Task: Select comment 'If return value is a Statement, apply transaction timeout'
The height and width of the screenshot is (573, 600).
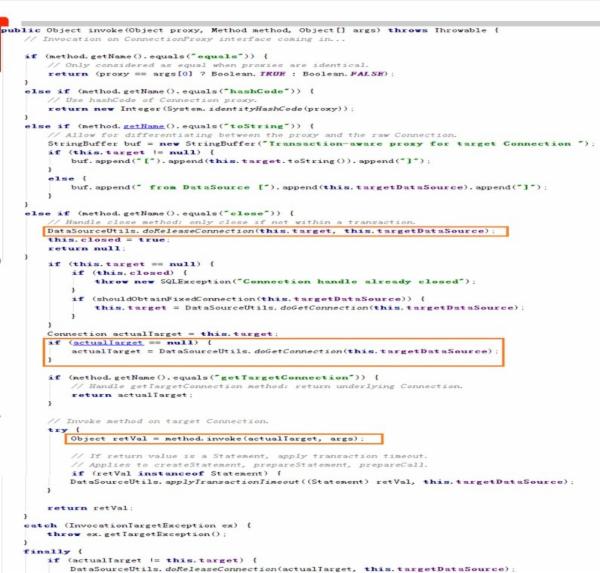Action: [x=248, y=456]
